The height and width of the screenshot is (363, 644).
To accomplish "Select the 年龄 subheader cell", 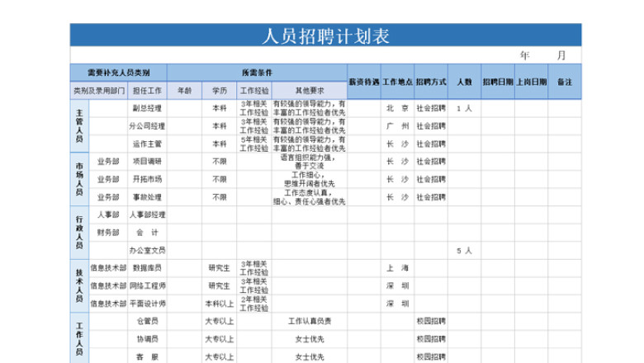I will point(184,91).
